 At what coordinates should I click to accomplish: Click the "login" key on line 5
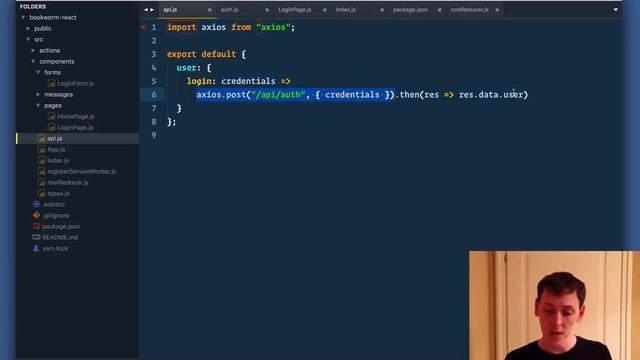coord(199,81)
